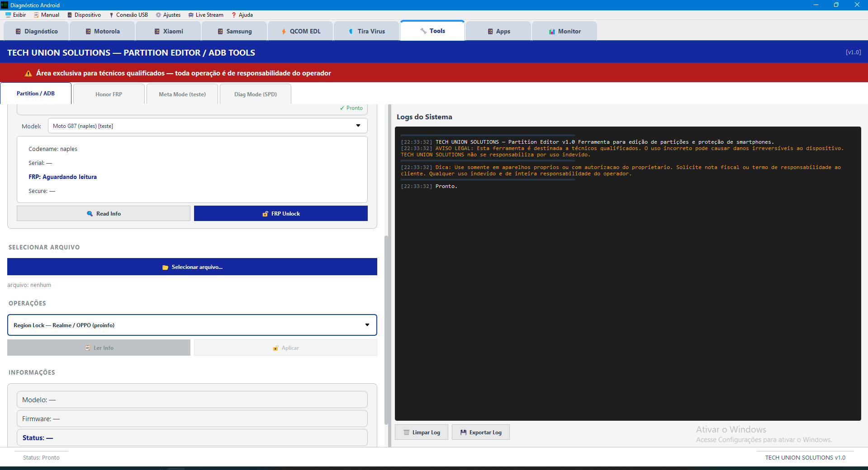Screen dimensions: 868x470
Task: Click the shield icon on Tira Virus tab
Action: 351,31
